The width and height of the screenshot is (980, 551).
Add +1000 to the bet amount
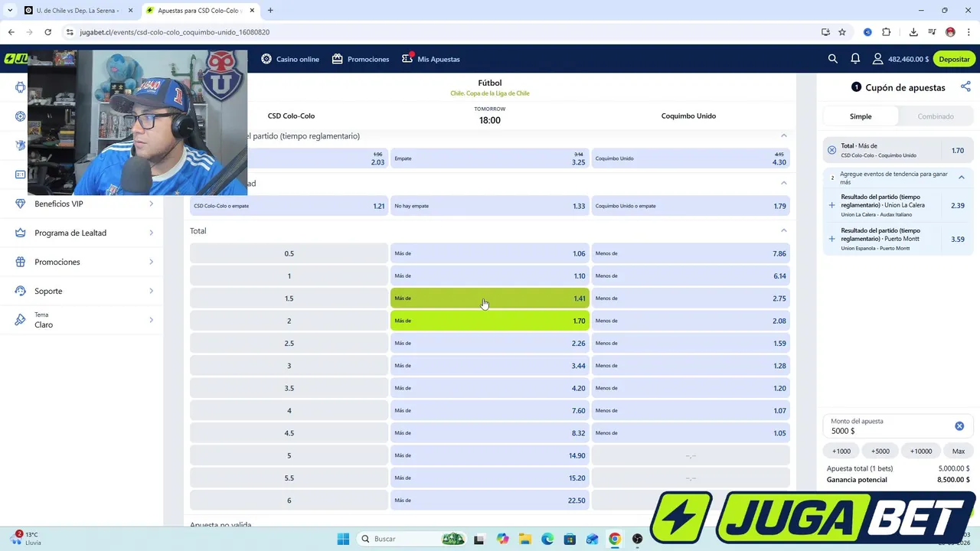tap(841, 451)
